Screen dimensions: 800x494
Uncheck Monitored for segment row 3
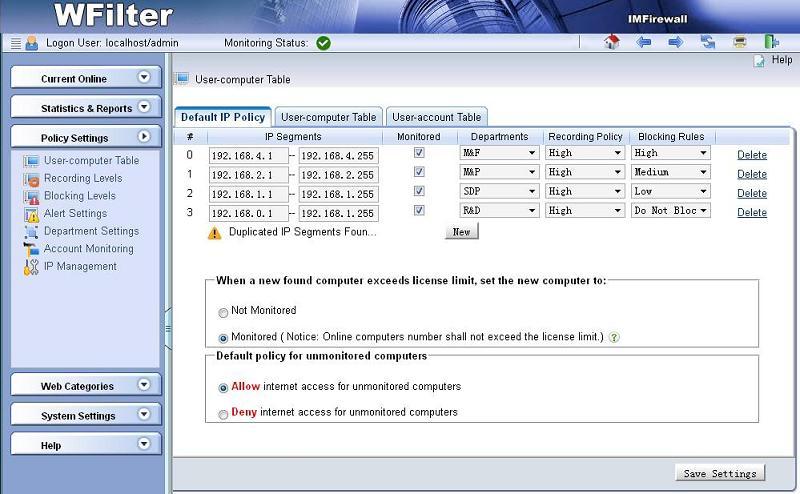(x=419, y=210)
